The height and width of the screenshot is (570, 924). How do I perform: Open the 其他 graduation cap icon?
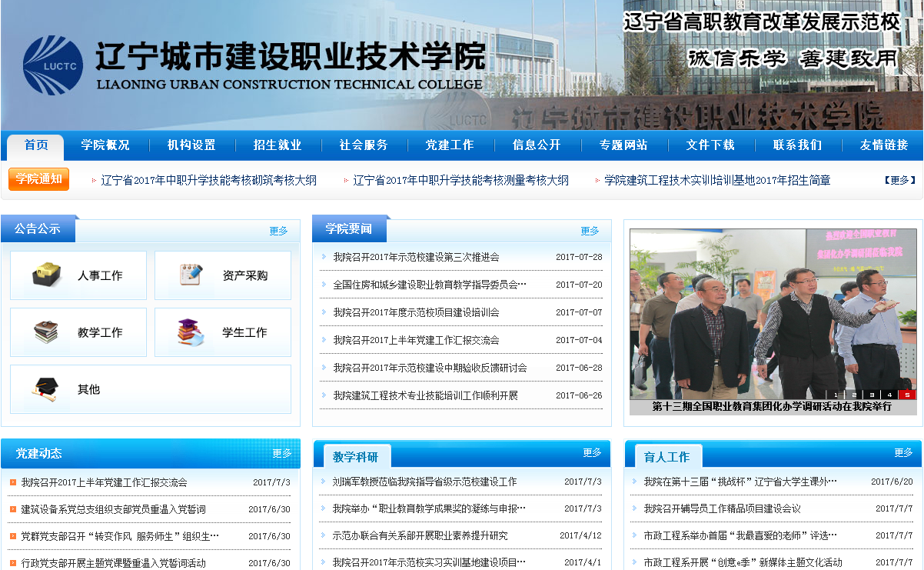pyautogui.click(x=44, y=389)
